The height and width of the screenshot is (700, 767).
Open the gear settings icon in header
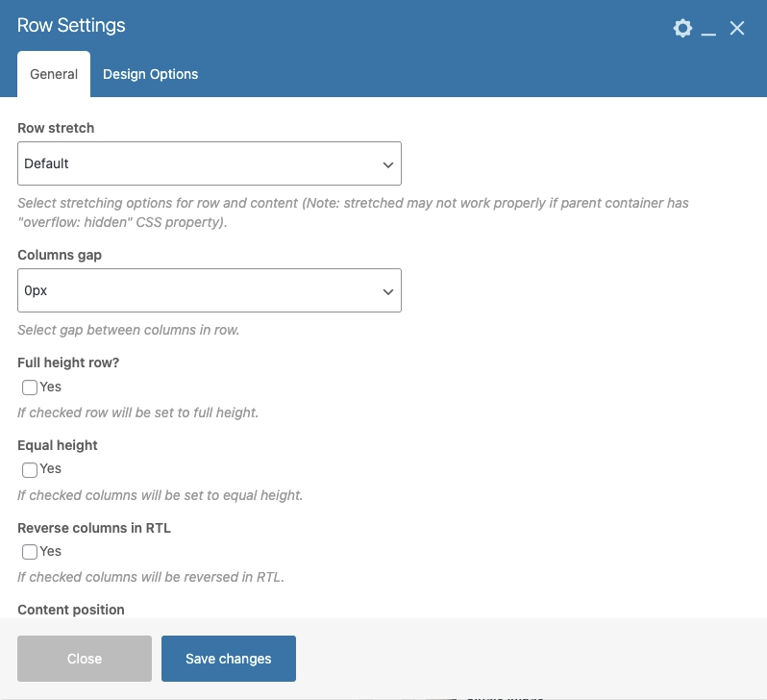point(682,28)
